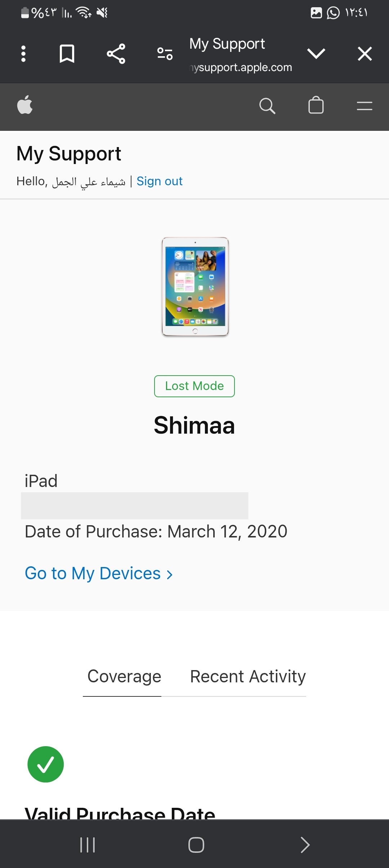Open site settings sliders icon
Image resolution: width=389 pixels, height=868 pixels.
tap(165, 54)
